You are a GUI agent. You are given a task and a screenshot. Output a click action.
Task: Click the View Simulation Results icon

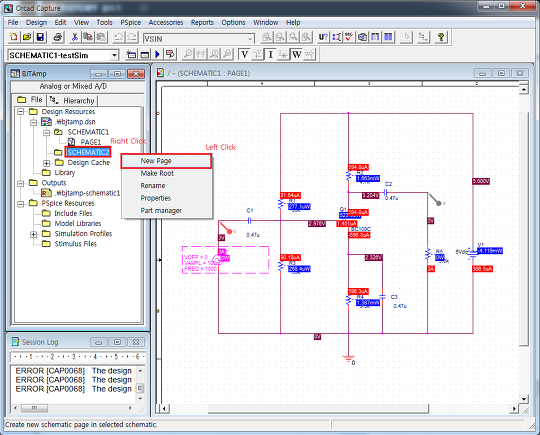170,54
